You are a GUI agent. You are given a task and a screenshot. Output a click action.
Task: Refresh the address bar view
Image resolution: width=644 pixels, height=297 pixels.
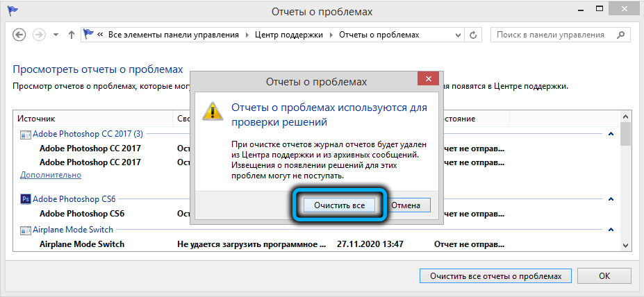(x=474, y=35)
